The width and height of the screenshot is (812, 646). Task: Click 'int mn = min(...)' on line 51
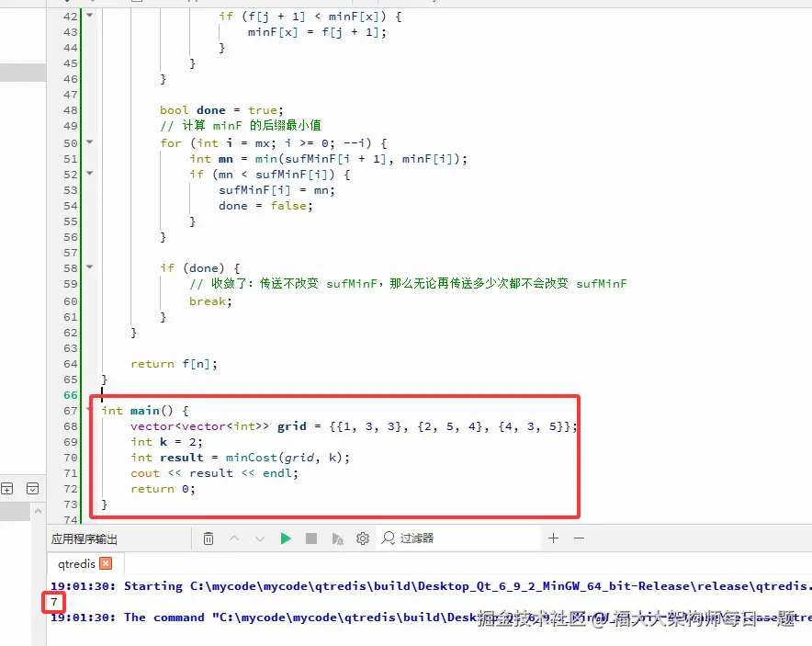[328, 159]
